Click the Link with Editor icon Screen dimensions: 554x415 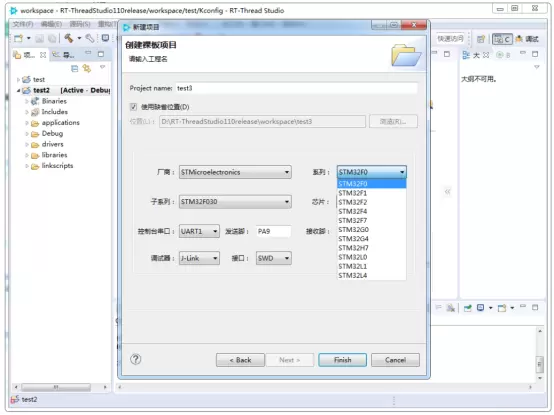click(87, 68)
